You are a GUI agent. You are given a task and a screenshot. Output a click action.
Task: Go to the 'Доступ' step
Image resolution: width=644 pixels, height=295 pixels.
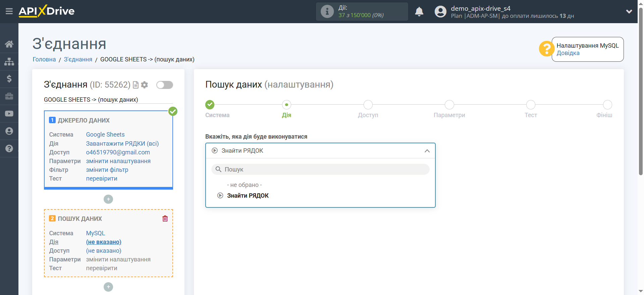point(368,105)
